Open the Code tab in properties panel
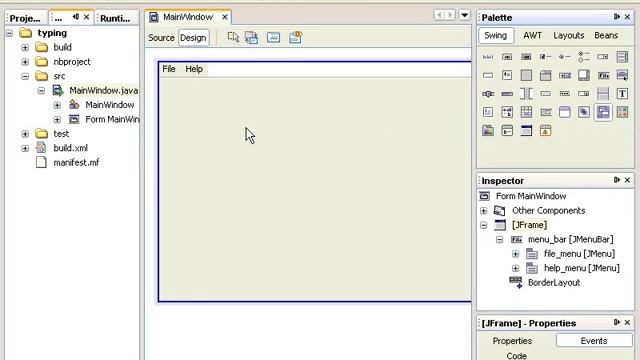Screen dimensions: 640x360 (x=516, y=356)
